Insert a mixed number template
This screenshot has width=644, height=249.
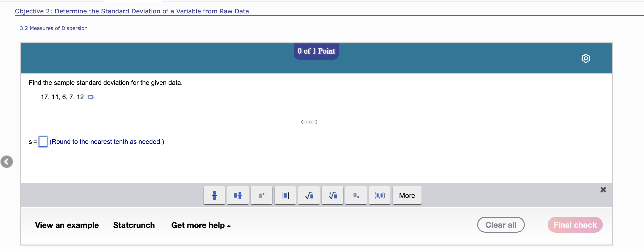tap(238, 195)
